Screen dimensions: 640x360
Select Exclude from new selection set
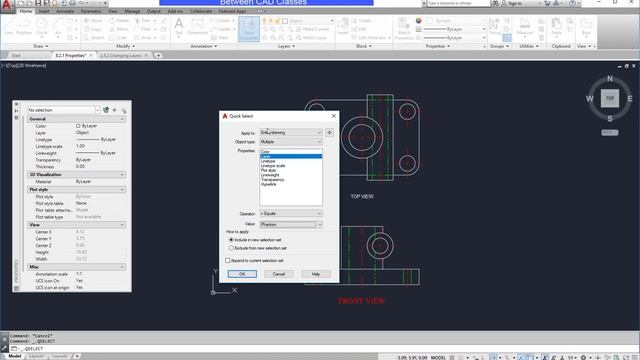(258, 248)
